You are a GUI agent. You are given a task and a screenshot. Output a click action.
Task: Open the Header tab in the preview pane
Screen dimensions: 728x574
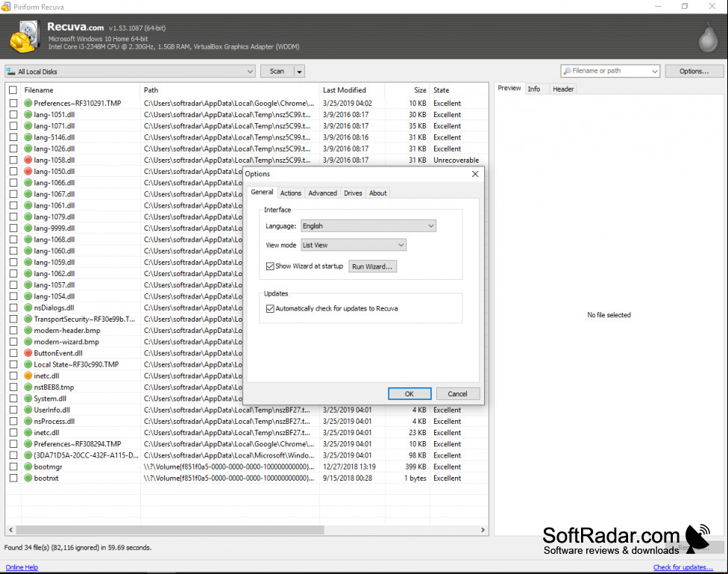point(563,89)
